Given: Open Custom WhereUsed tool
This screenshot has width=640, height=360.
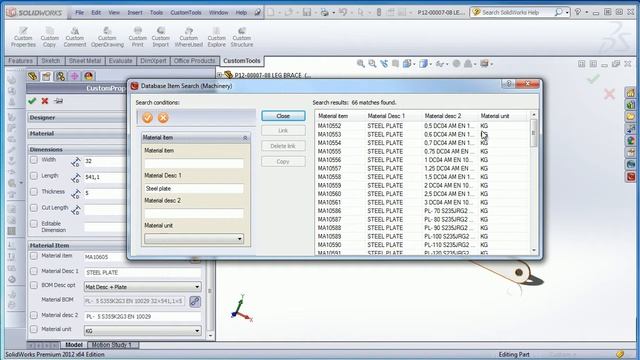Looking at the screenshot, I should point(189,37).
